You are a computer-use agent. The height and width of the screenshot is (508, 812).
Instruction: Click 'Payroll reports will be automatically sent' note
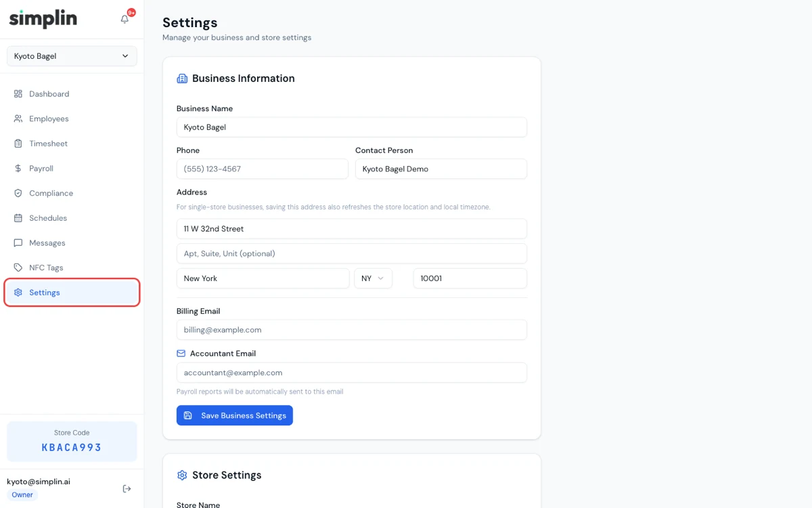tap(260, 391)
